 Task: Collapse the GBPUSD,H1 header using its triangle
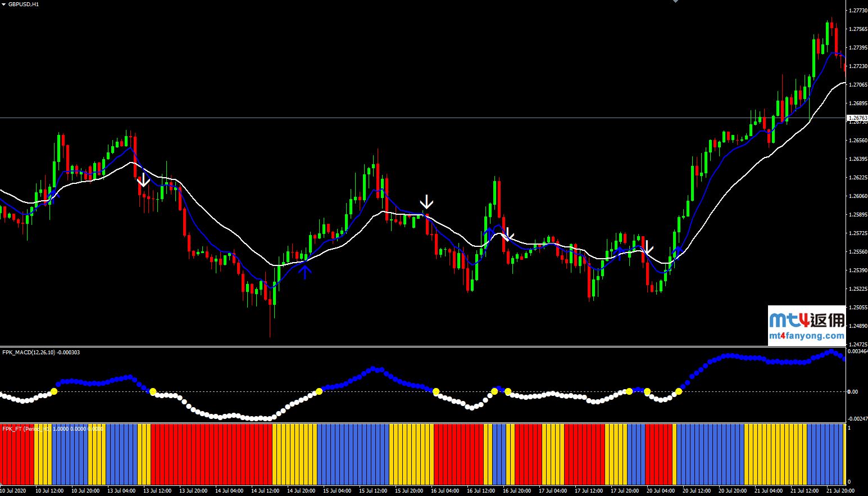(x=4, y=4)
